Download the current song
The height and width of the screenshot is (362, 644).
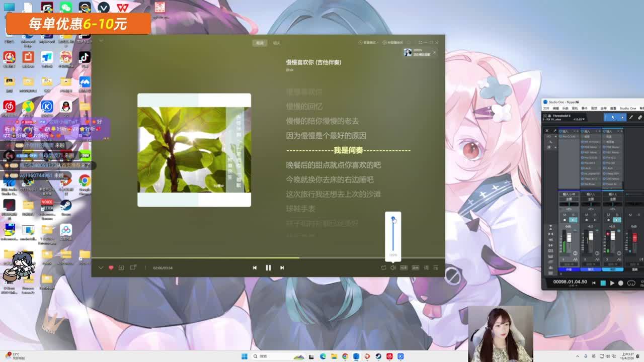click(x=121, y=267)
